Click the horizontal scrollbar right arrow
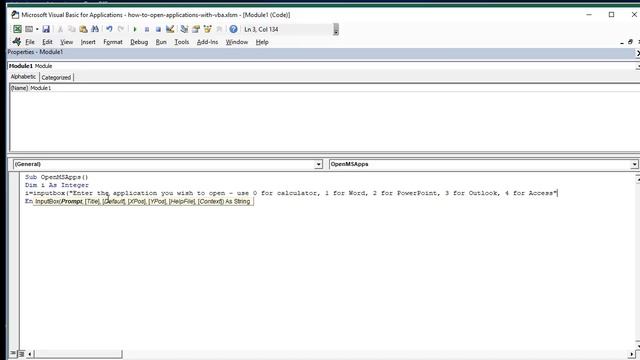640x360 pixels. click(631, 354)
